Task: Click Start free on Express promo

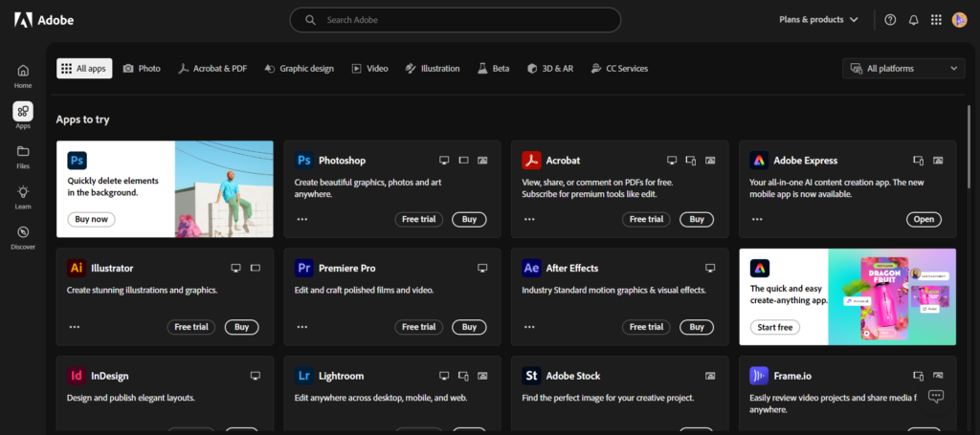Action: point(774,327)
